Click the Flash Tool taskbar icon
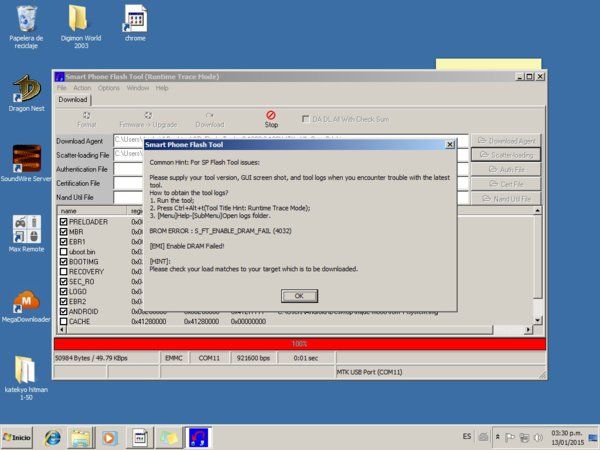This screenshot has height=450, width=600. click(x=199, y=437)
